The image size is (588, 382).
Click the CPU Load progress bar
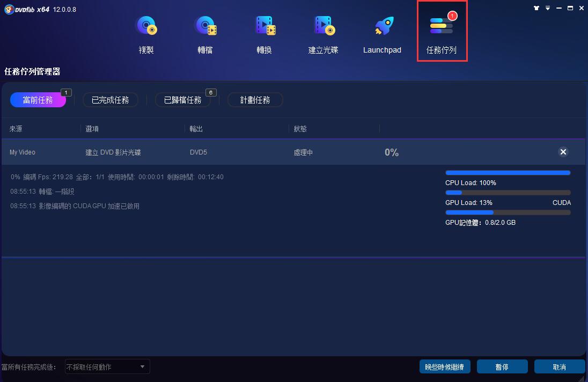pos(508,173)
